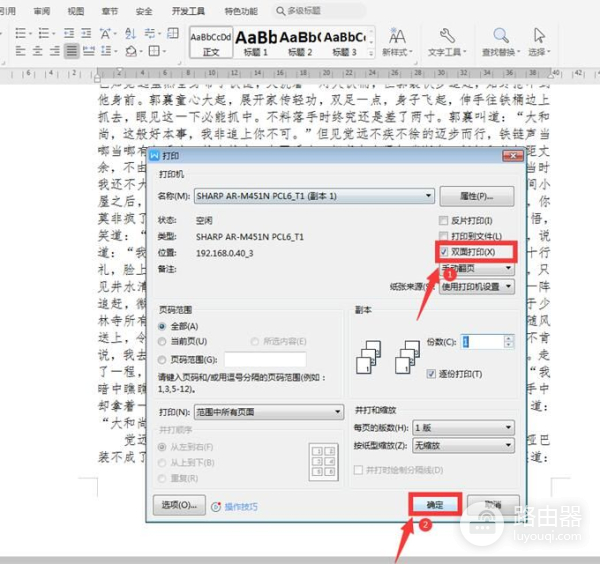Toggle 逐份打印(T) checkbox

431,374
